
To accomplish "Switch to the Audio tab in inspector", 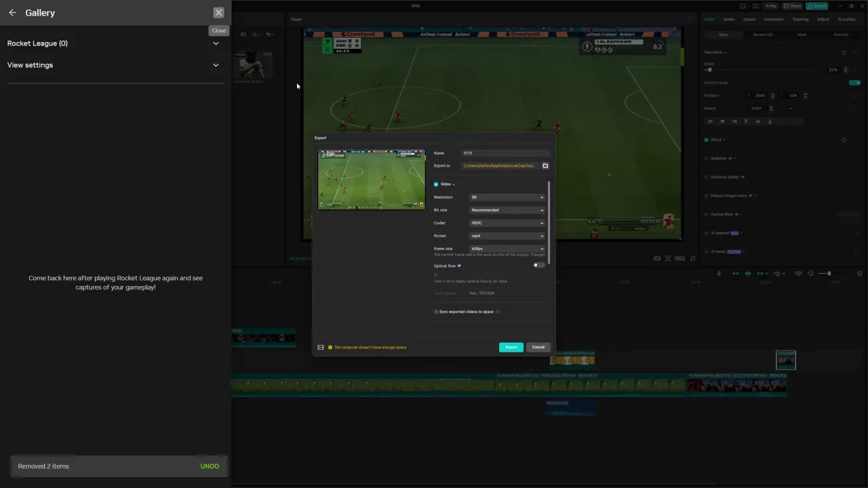I will [x=729, y=20].
